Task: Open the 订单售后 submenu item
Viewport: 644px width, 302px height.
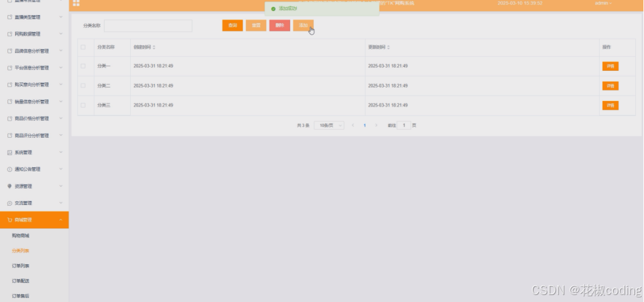Action: (x=20, y=296)
